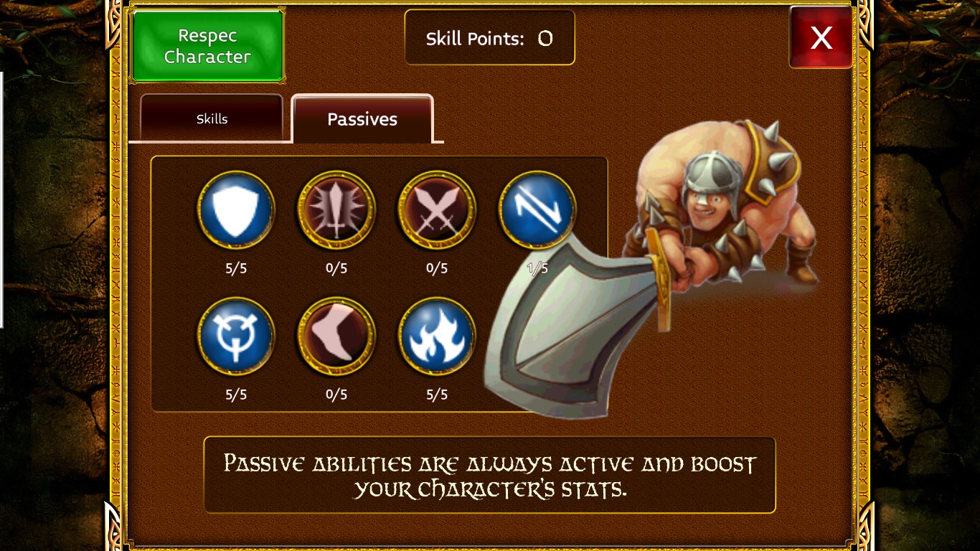
Task: Click the Respec Character button
Action: [x=207, y=46]
